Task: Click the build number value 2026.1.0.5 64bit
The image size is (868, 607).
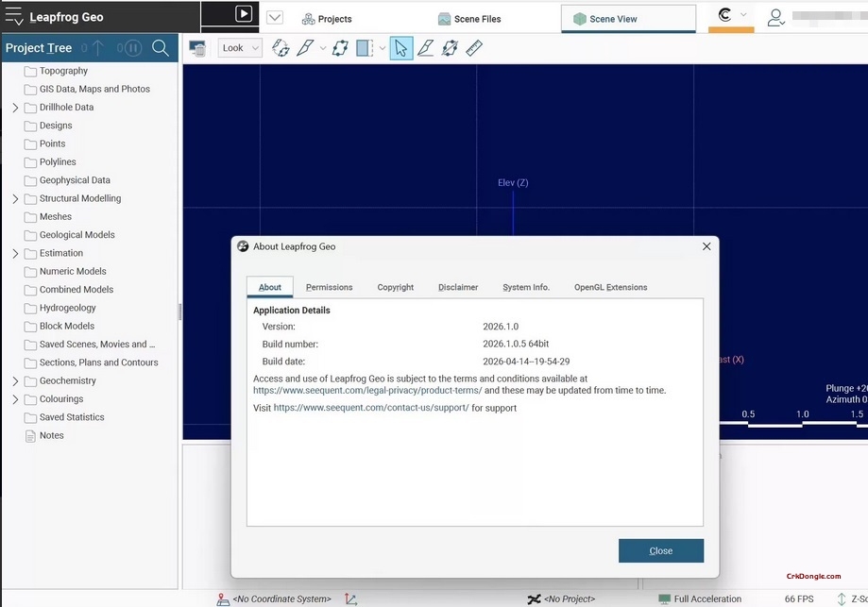Action: coord(516,344)
